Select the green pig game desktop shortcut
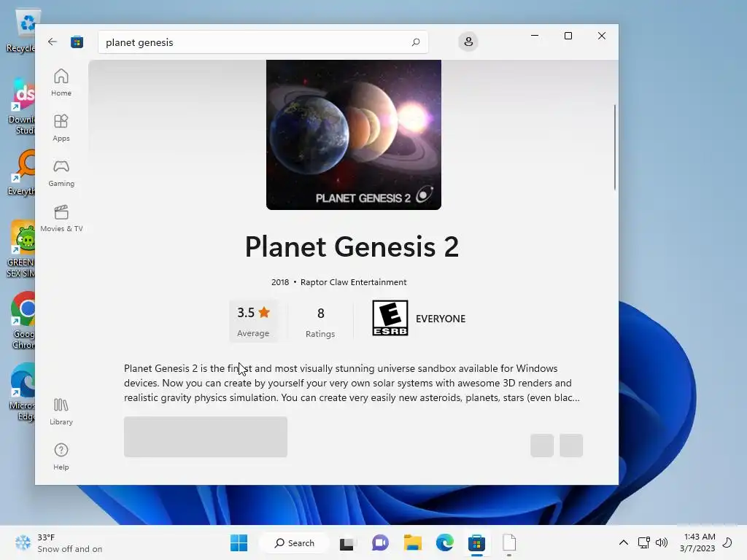This screenshot has width=747, height=560. click(x=23, y=249)
